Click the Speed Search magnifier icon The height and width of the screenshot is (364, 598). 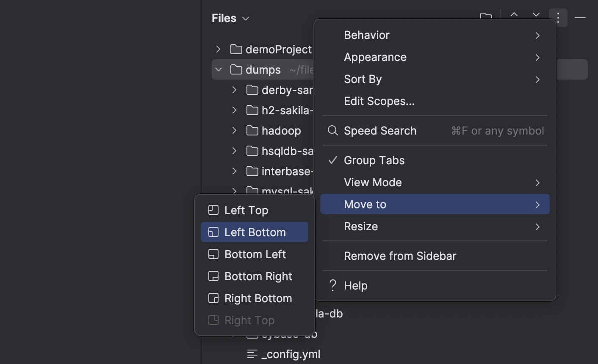tap(332, 131)
